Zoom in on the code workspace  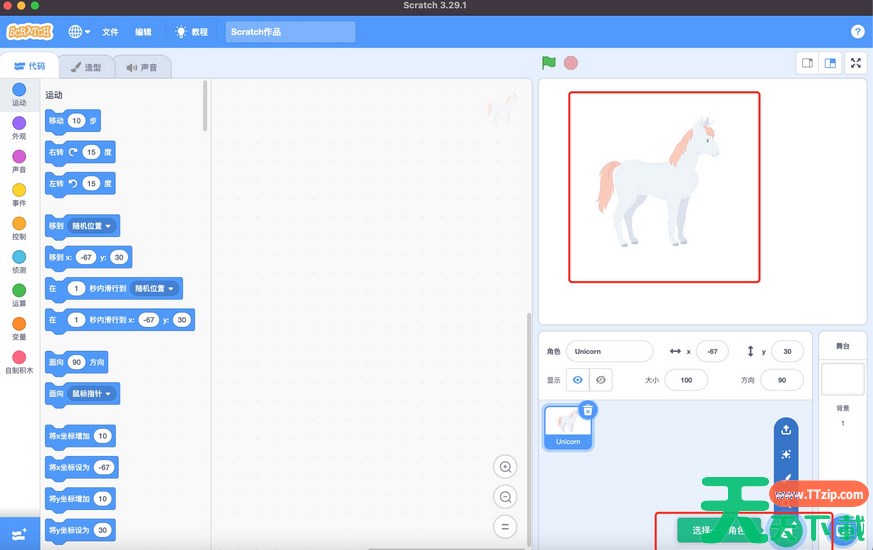506,467
